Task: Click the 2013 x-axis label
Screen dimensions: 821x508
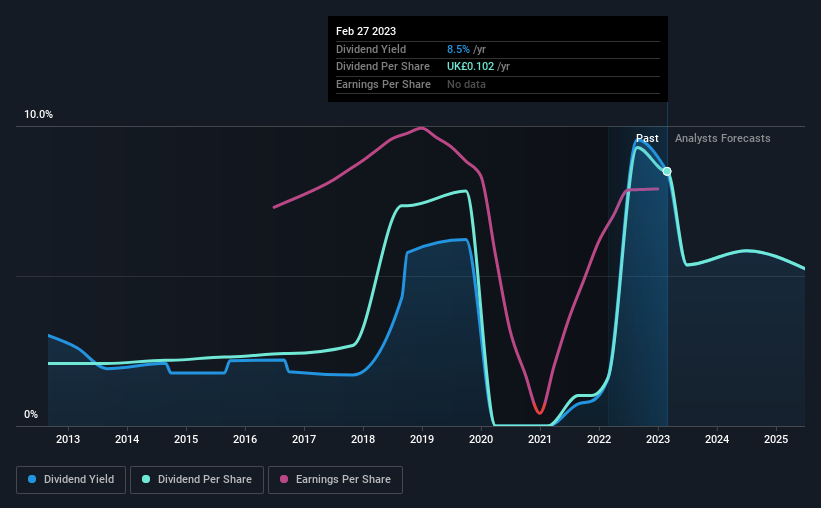Action: tap(68, 439)
